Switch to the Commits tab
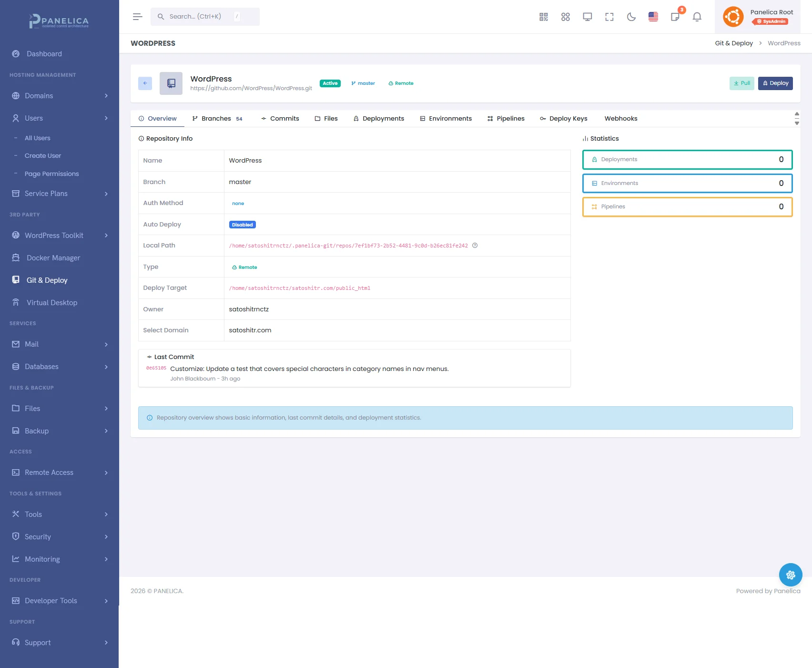 (x=280, y=119)
